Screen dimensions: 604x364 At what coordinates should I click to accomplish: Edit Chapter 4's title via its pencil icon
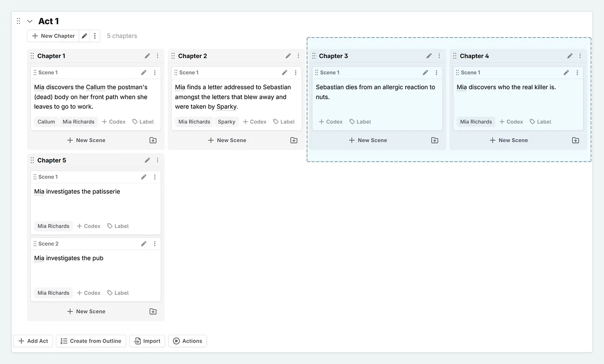click(x=570, y=56)
